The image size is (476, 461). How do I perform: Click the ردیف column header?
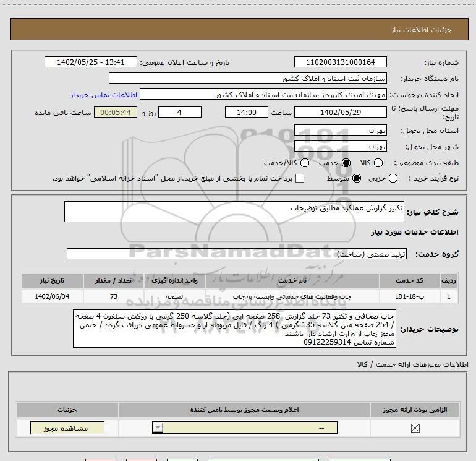click(x=449, y=280)
